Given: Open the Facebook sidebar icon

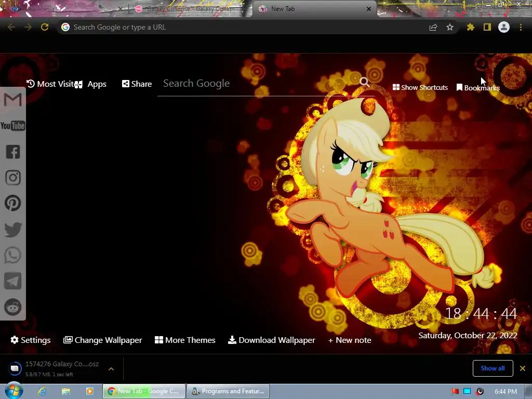Looking at the screenshot, I should [13, 152].
